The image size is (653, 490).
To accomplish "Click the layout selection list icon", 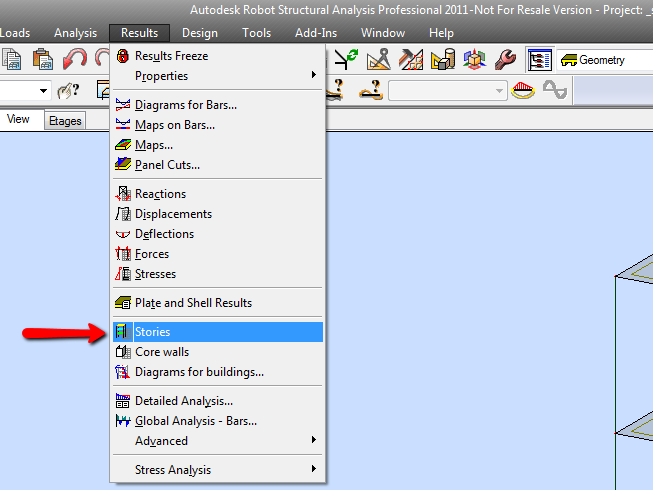I will pyautogui.click(x=540, y=60).
